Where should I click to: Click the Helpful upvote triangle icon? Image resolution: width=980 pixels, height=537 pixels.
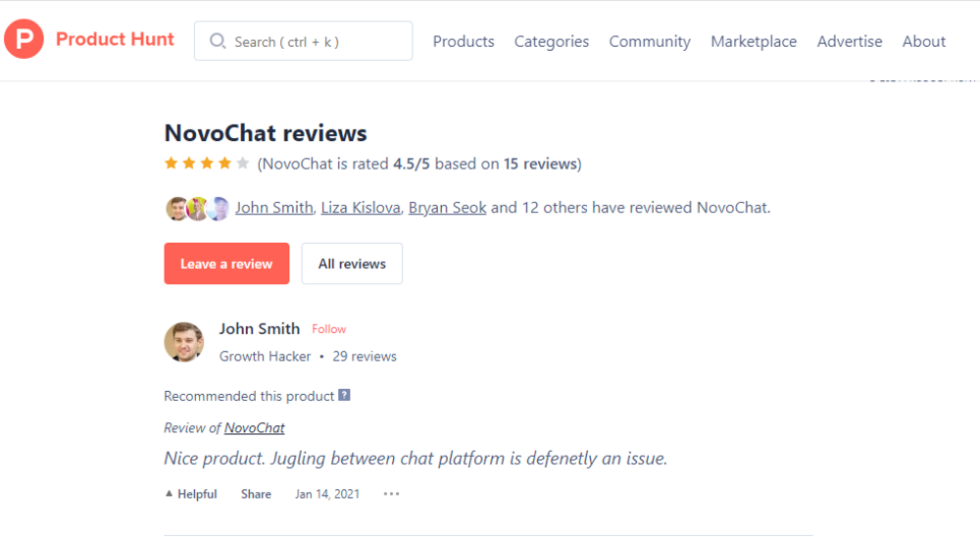click(169, 494)
